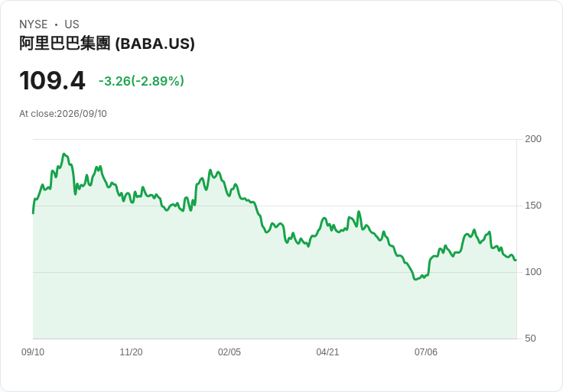Click the -3.26(-2.89%) change value
Screen dimensions: 563x392
coord(142,81)
